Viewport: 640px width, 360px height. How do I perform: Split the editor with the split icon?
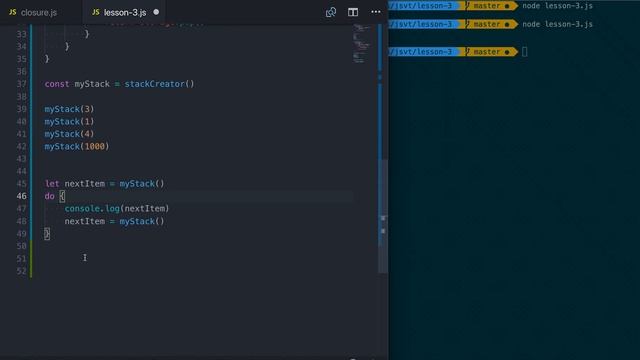coord(353,12)
